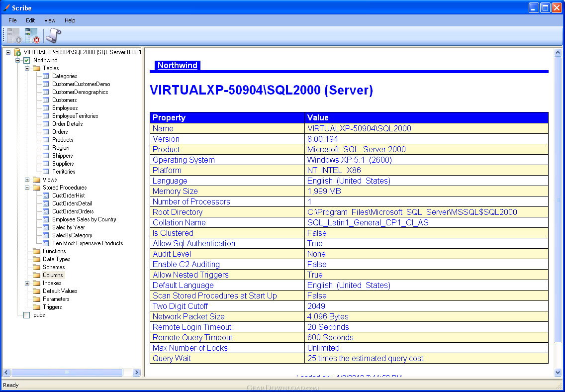Click the Suppliers table icon
565x392 pixels.
46,164
